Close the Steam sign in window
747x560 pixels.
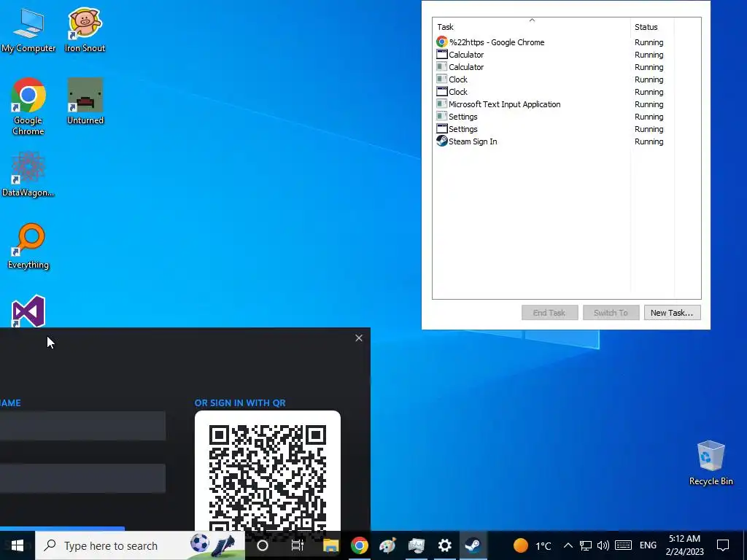click(x=359, y=338)
